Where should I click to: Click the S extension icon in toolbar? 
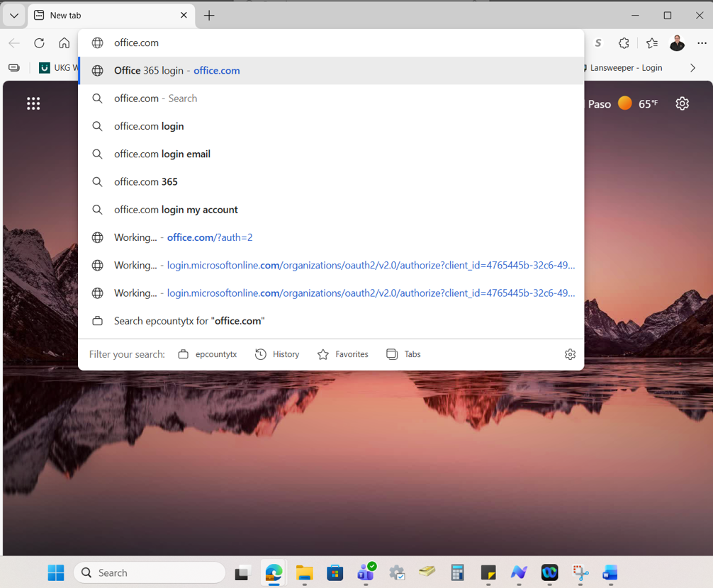coord(598,43)
